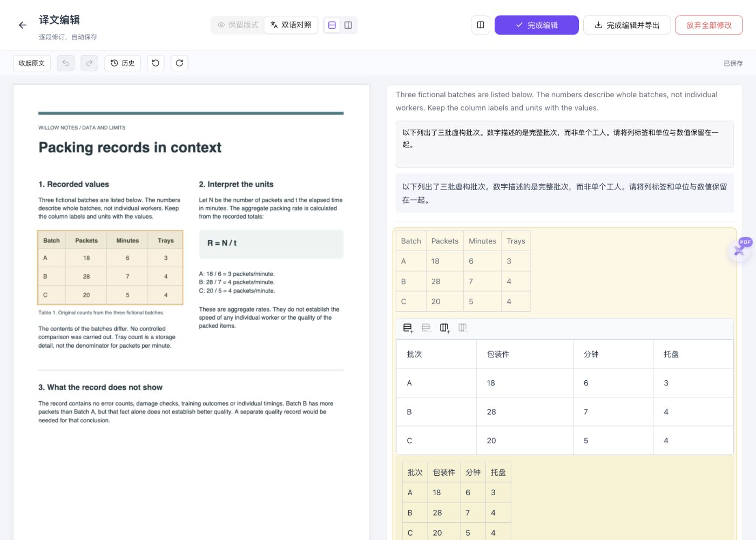The image size is (756, 540).
Task: Click the editable cell containing 28
Action: (525, 411)
